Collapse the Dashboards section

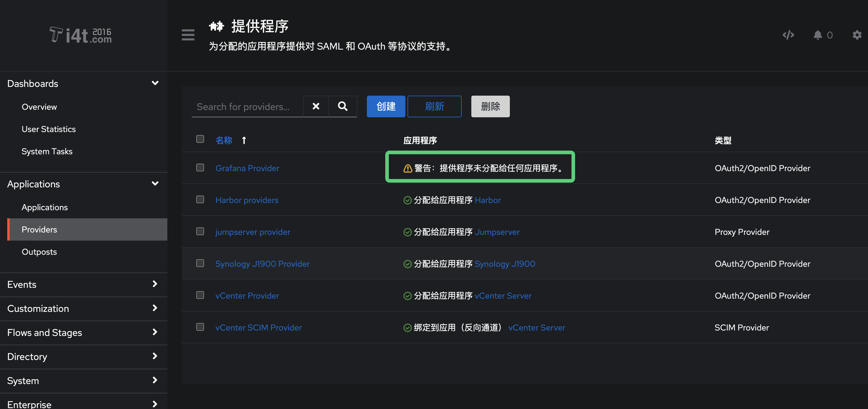(x=155, y=83)
